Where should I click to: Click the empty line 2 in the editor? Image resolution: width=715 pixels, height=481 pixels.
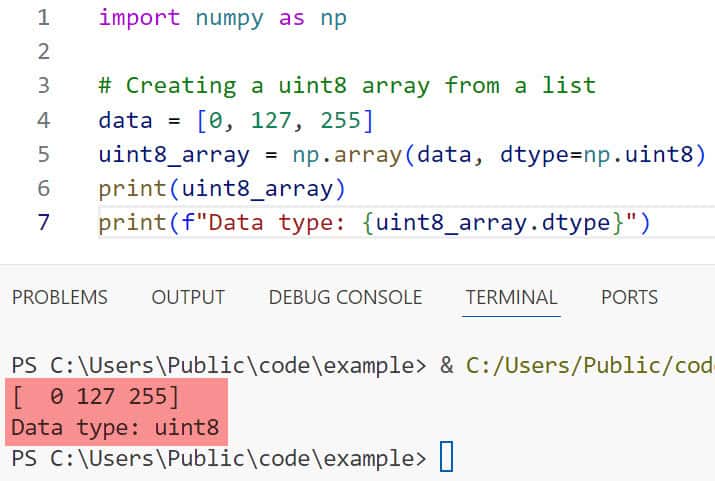tap(300, 52)
